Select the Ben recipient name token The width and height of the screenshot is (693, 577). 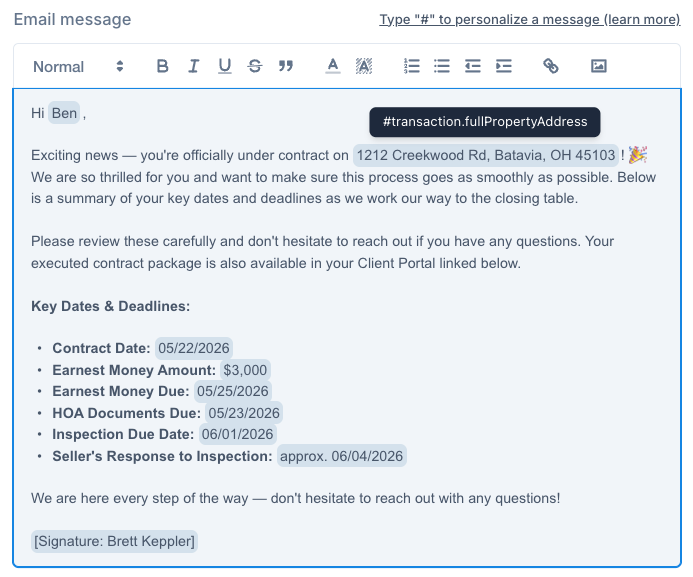coord(64,113)
